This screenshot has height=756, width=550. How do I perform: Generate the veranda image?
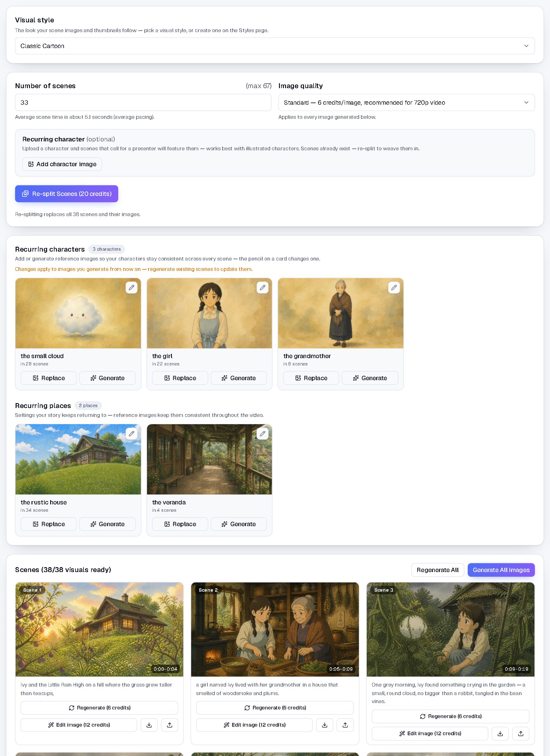click(x=239, y=524)
